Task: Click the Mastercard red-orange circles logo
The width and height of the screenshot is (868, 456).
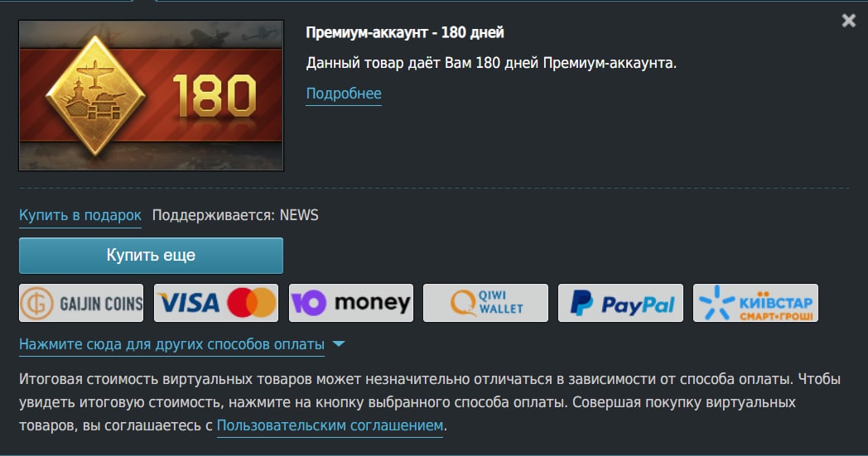Action: tap(252, 303)
